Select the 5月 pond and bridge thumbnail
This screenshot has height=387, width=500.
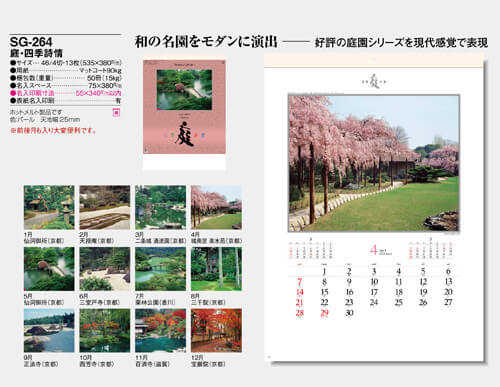49,269
